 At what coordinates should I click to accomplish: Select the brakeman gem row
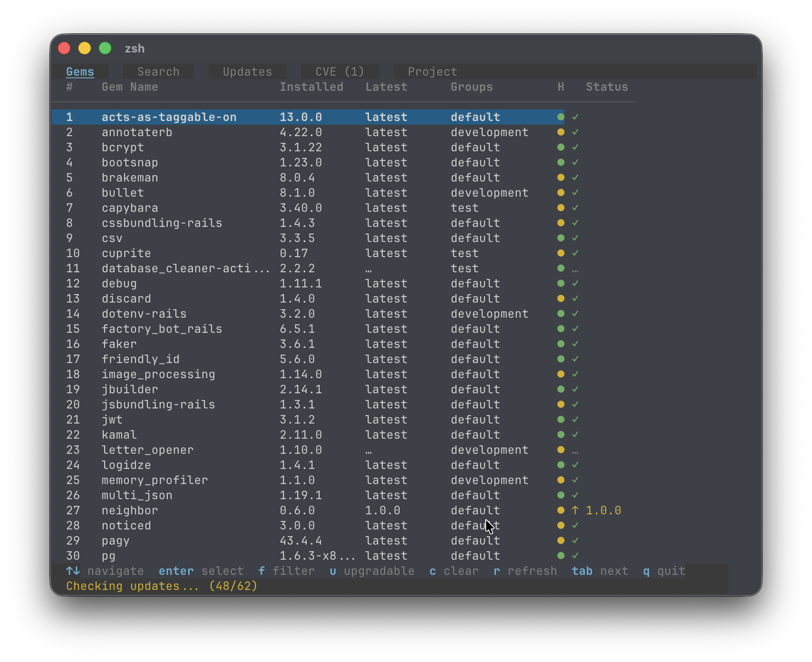point(130,178)
